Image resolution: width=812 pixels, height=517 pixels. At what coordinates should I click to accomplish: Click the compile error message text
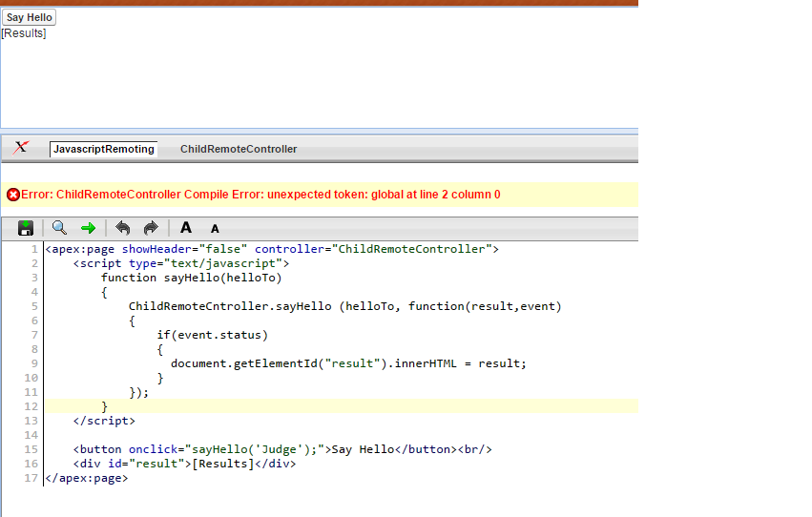coord(260,195)
